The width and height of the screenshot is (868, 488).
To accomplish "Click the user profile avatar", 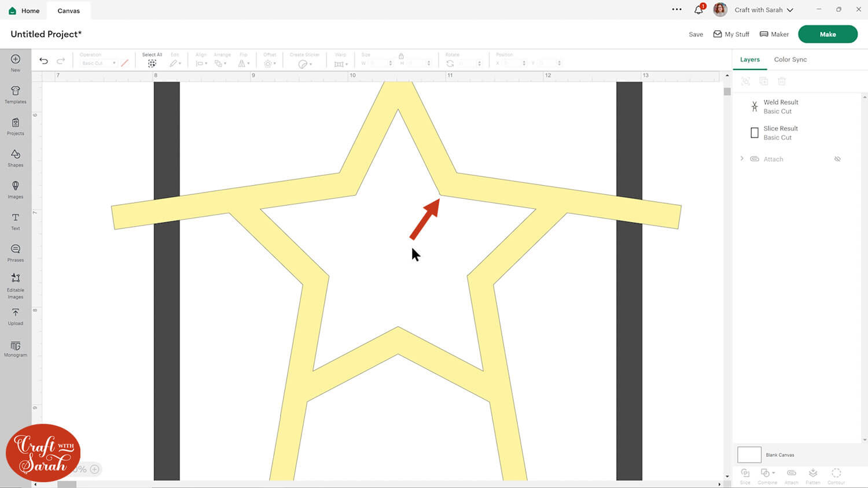I will click(x=720, y=9).
